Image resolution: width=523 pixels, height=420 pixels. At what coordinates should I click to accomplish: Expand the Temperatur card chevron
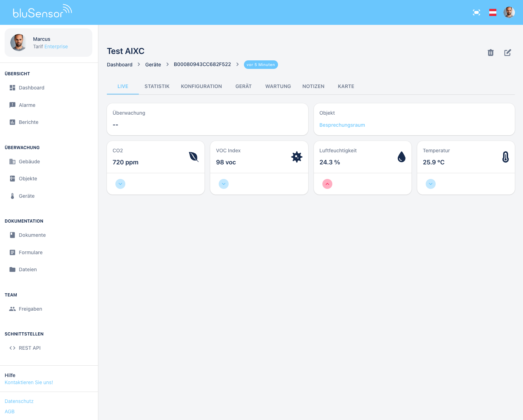click(x=430, y=184)
